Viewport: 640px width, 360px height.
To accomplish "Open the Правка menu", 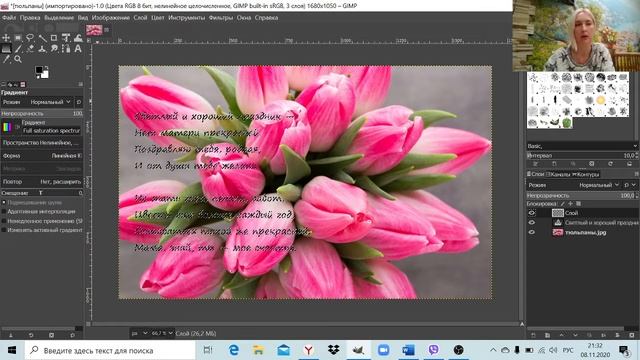I will (x=30, y=18).
